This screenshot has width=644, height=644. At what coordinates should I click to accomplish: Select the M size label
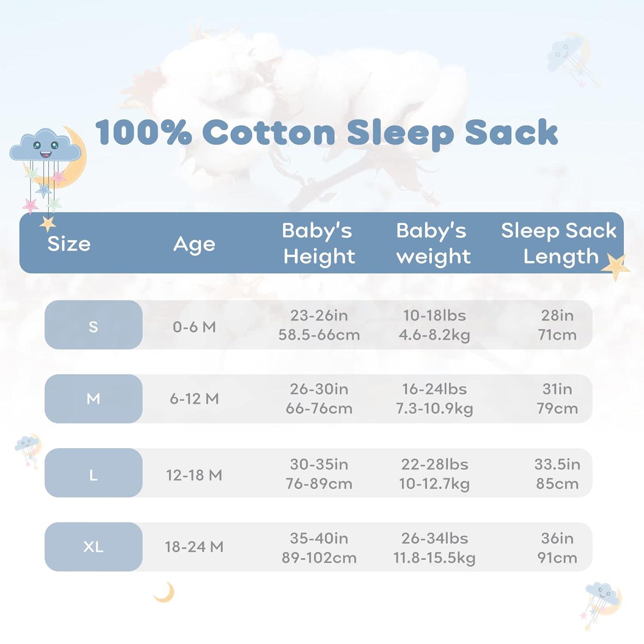pyautogui.click(x=93, y=399)
